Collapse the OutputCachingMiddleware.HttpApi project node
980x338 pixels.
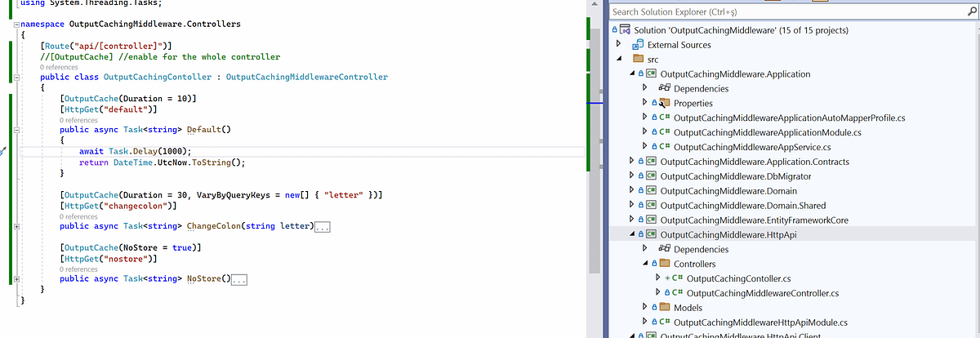[632, 234]
